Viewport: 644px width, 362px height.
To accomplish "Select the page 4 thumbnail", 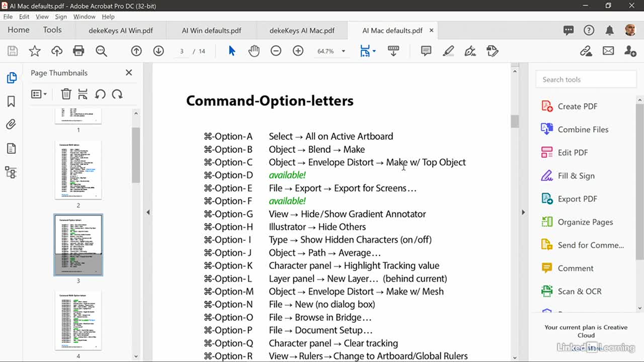I will (x=78, y=320).
